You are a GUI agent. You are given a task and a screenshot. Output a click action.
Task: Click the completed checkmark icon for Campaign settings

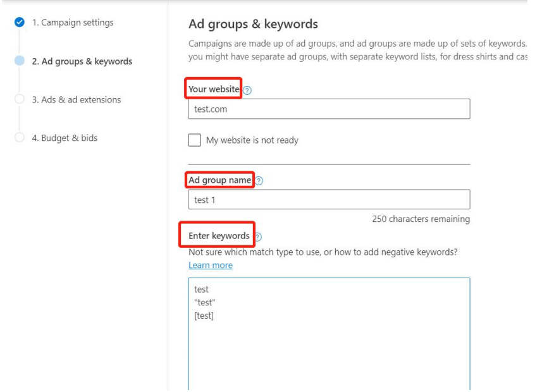20,23
